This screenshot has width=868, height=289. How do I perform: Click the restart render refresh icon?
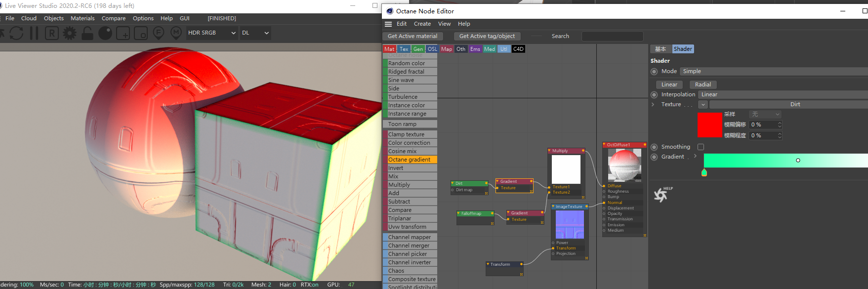click(16, 33)
